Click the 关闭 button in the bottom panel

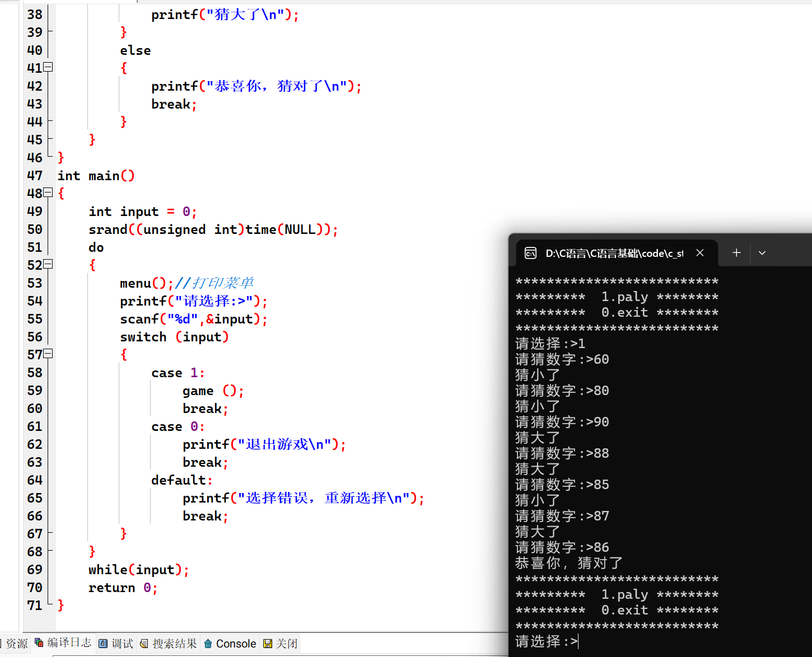tap(280, 644)
